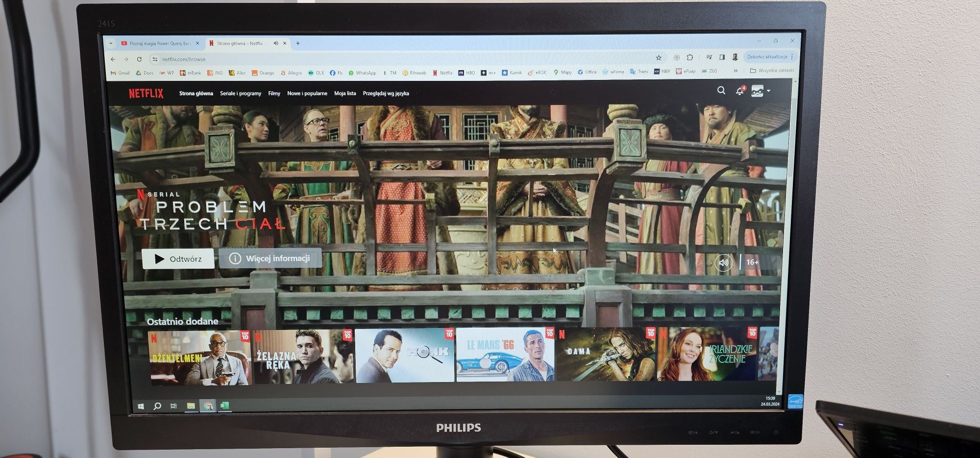Open a new browser tab
This screenshot has height=458, width=980.
[x=297, y=43]
